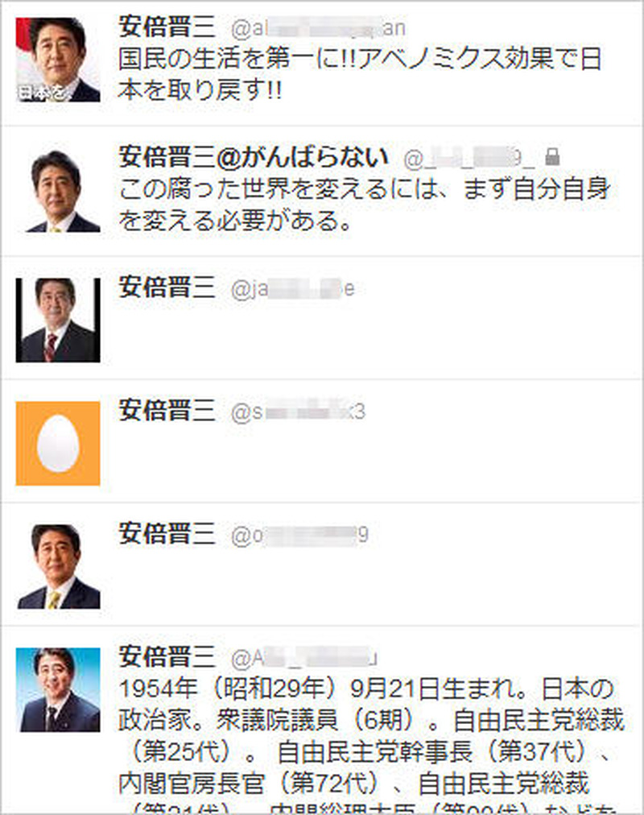Click the 安倍晋三 name beside the egg avatar
Image resolution: width=644 pixels, height=815 pixels.
click(x=167, y=410)
